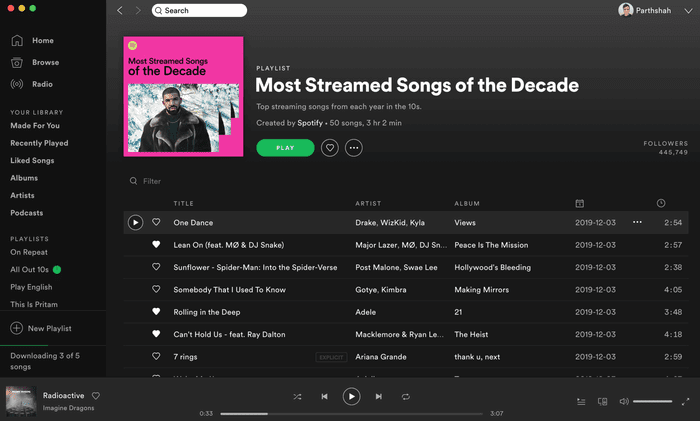The image size is (700, 421).
Task: Enter full screen with expand icon
Action: tap(686, 402)
